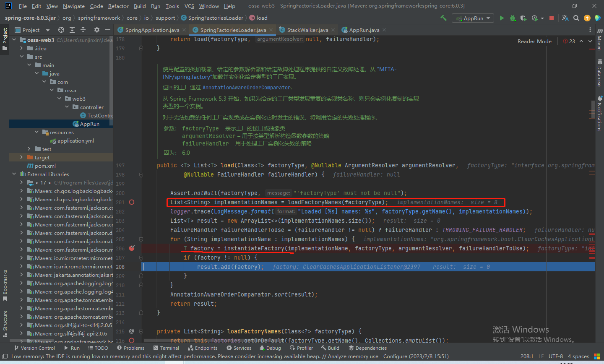Click the UTF-8 encoding status widget

(x=556, y=356)
